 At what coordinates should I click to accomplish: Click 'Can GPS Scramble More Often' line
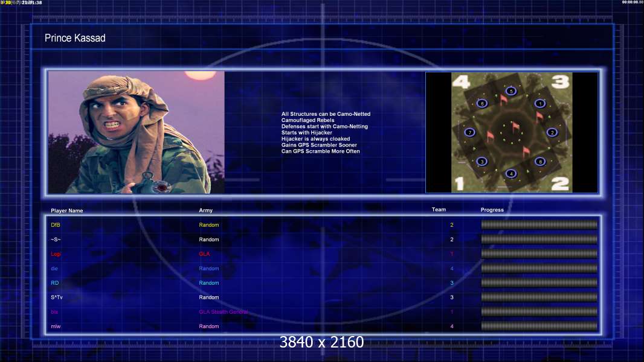pos(320,151)
